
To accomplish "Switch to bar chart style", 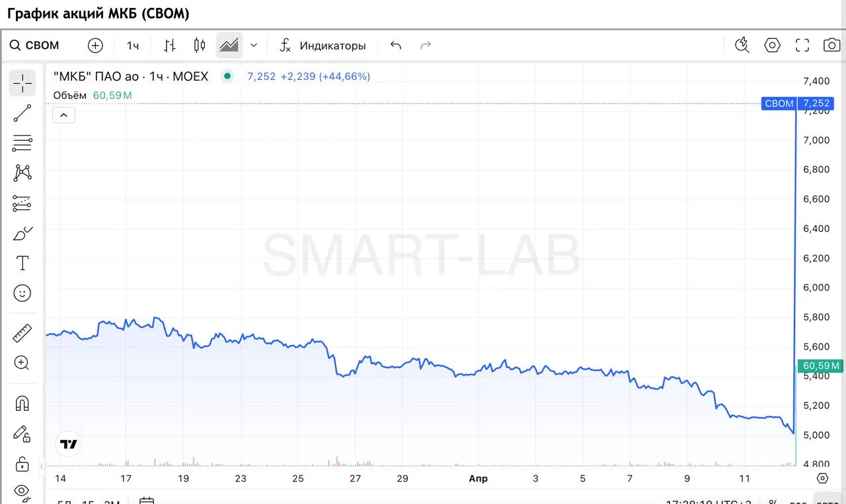I will (170, 46).
